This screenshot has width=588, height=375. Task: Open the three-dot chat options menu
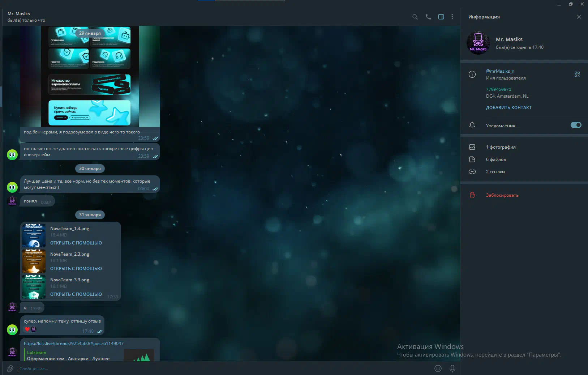point(452,17)
